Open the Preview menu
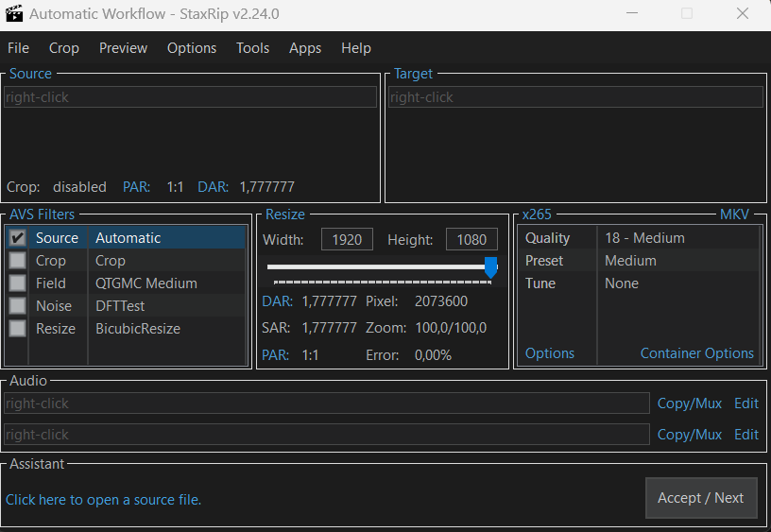The image size is (771, 532). (x=123, y=48)
